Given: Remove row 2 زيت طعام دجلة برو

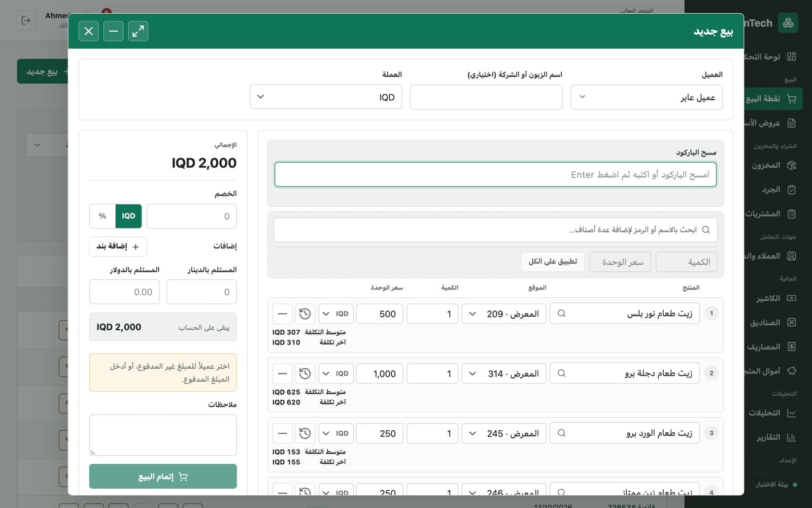Looking at the screenshot, I should [x=282, y=374].
